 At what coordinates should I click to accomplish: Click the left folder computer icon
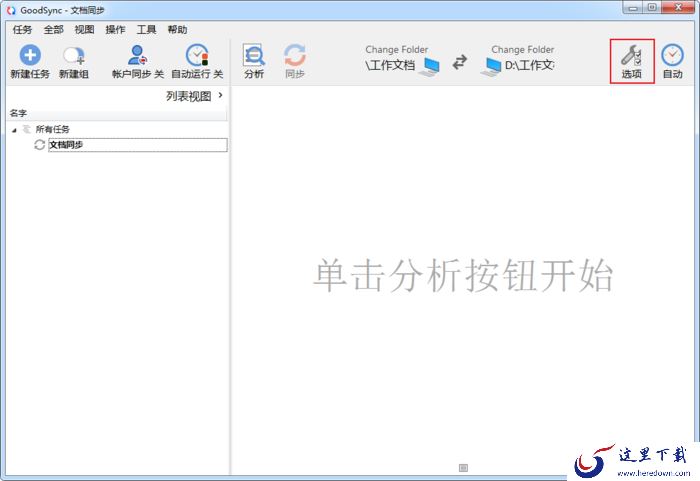click(x=431, y=67)
